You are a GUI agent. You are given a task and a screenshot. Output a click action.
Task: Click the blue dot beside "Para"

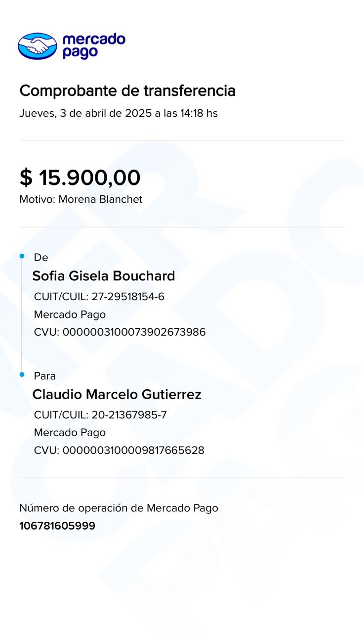coord(22,375)
